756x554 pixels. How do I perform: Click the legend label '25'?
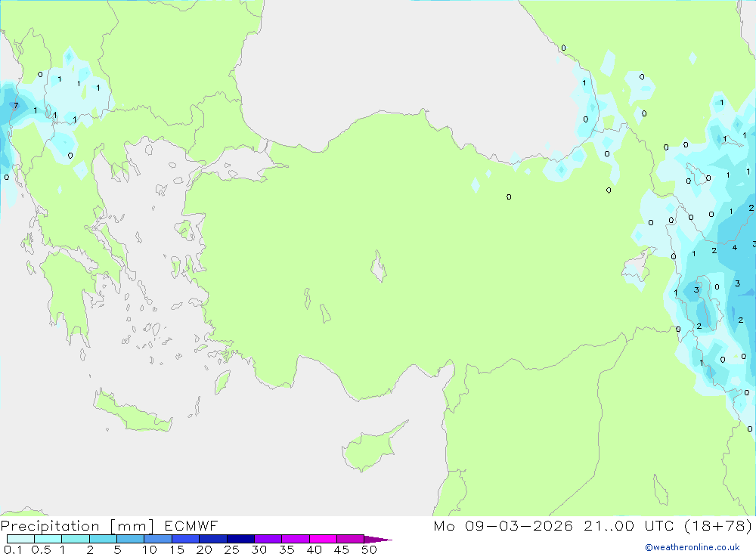click(232, 549)
